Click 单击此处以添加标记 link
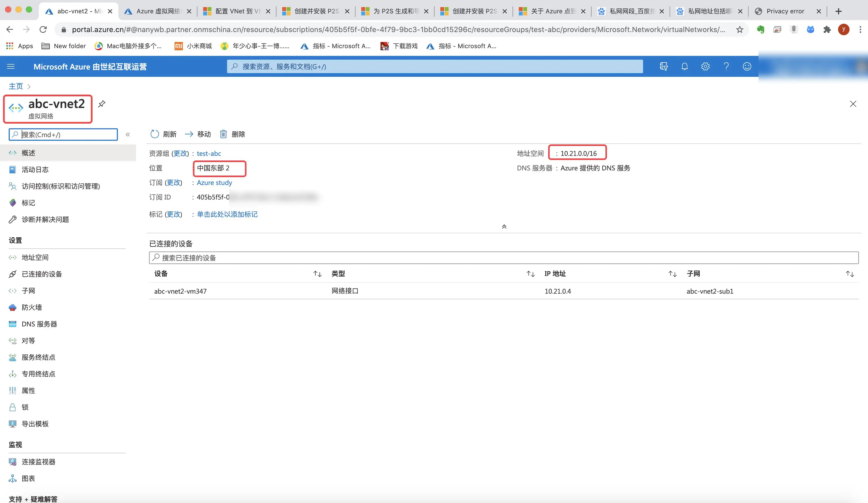 227,214
